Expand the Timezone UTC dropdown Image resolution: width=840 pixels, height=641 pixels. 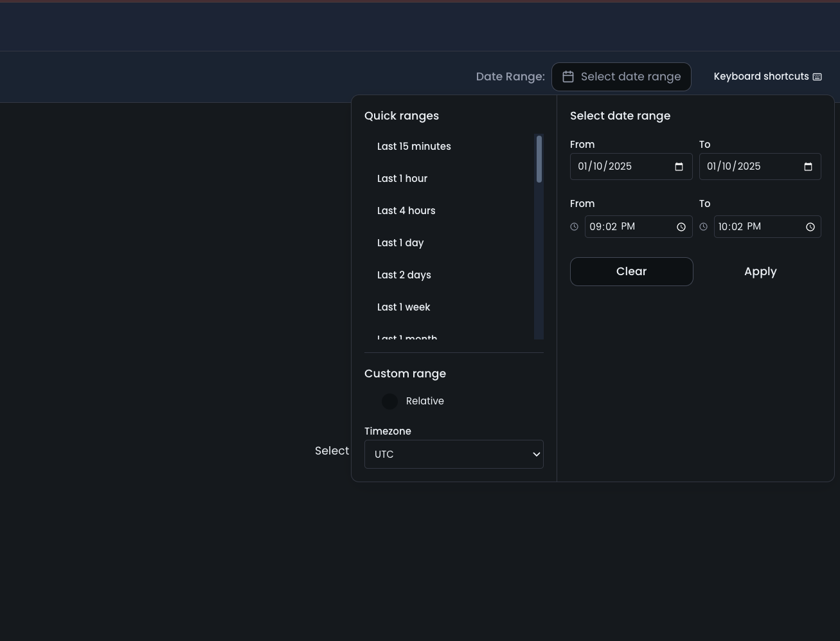454,454
